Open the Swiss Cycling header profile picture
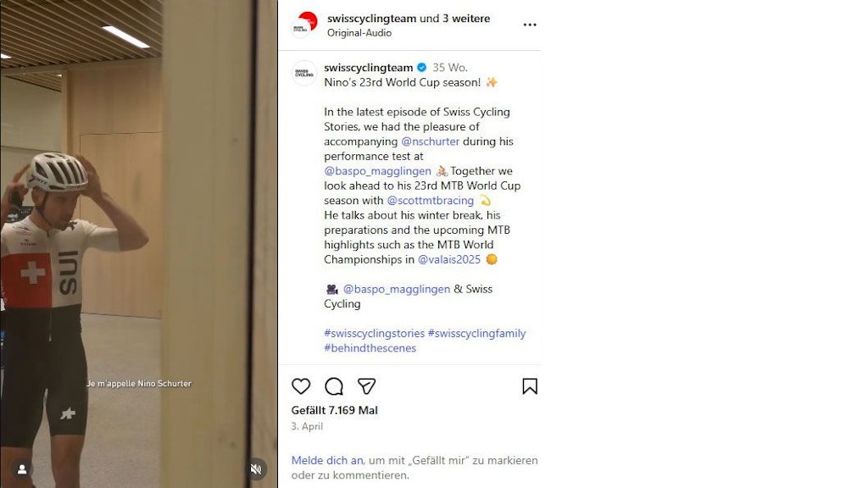 [304, 25]
